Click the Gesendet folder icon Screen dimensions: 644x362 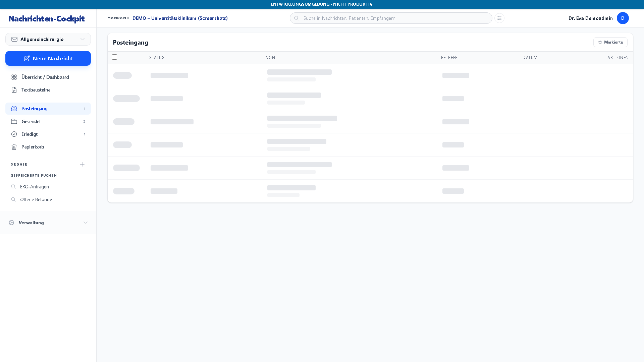click(14, 121)
